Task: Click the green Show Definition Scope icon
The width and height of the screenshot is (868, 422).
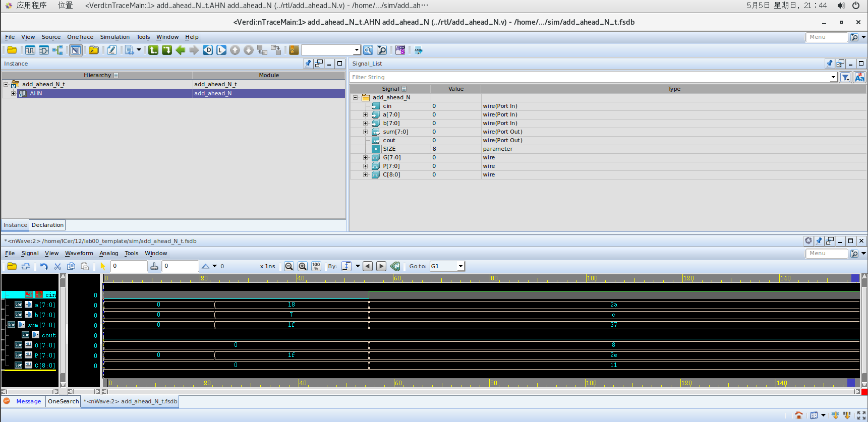Action: coord(166,50)
